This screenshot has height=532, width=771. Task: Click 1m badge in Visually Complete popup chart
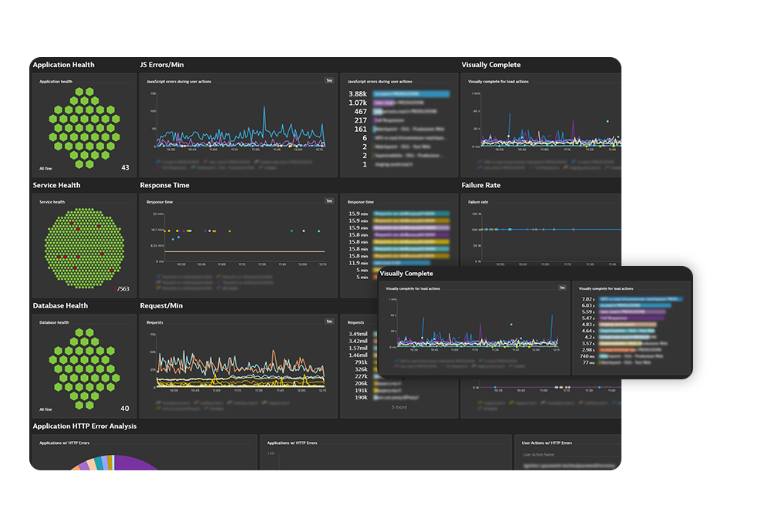coord(562,288)
